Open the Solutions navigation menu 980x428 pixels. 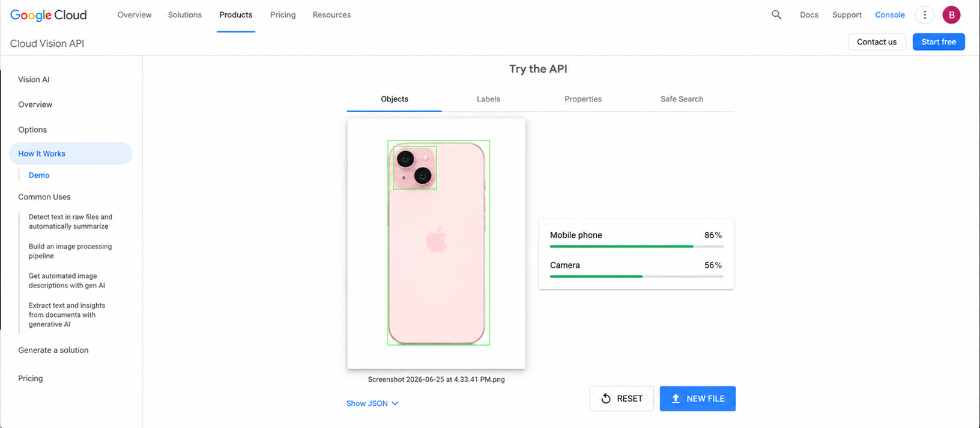pyautogui.click(x=185, y=15)
